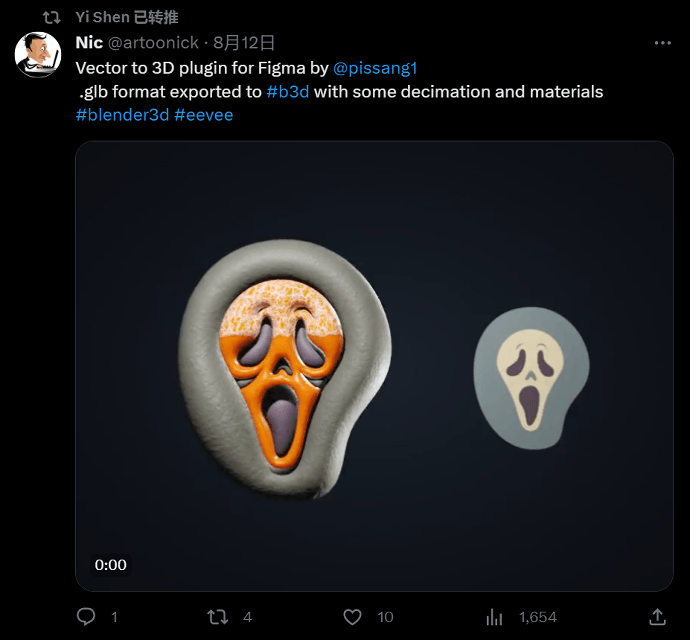Click the Yi Shen 已转推 retweet label
Screen dimensions: 690x640
pos(127,17)
